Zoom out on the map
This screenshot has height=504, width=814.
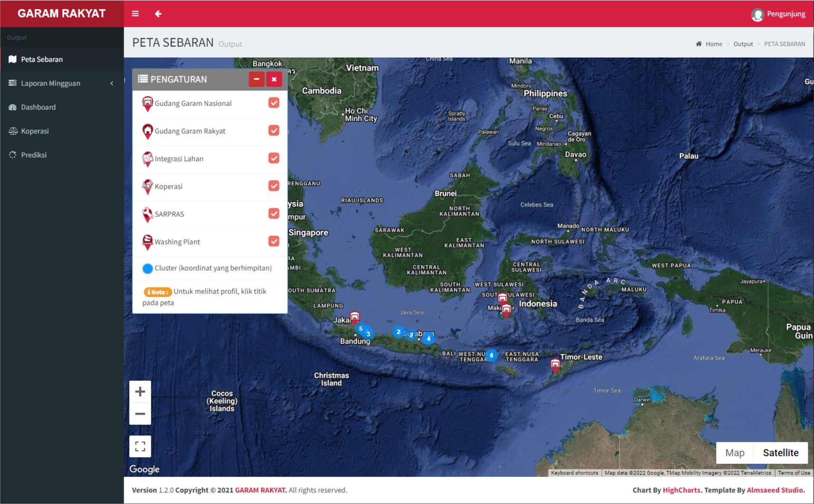[x=140, y=414]
